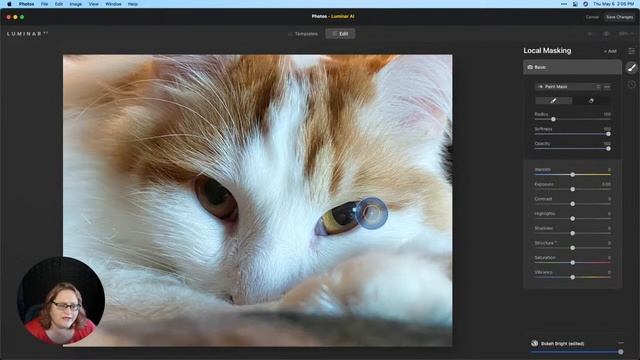This screenshot has height=360, width=640.
Task: Open the tools panel sliders icon
Action: coord(631,51)
